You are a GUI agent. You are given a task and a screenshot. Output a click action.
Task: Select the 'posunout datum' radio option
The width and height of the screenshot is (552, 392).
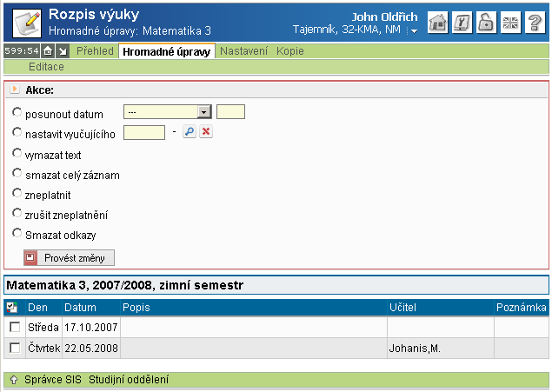[17, 113]
